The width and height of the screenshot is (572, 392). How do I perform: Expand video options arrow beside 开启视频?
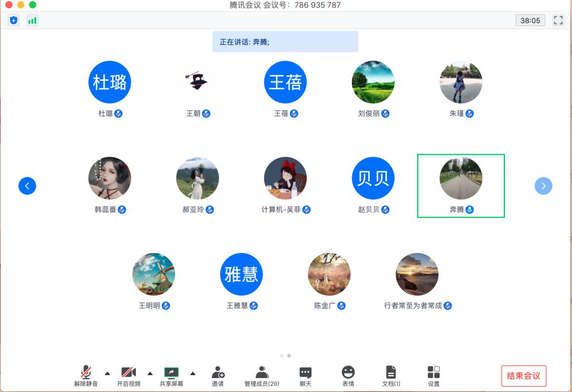click(150, 373)
